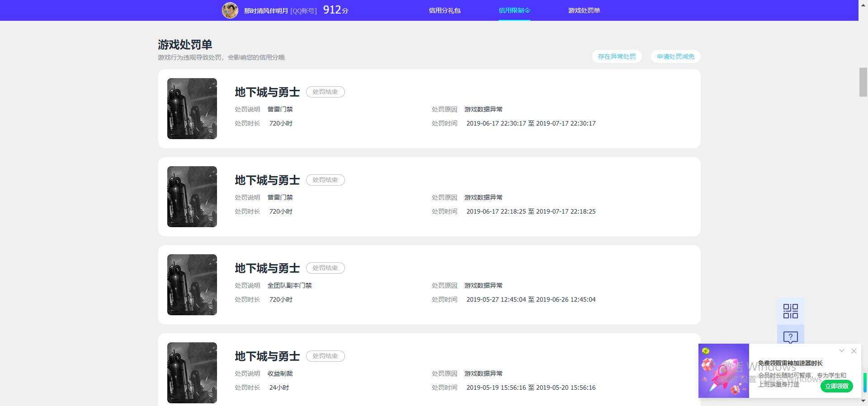Click game thumbnail of 全团队副本门禁 card

coord(192,285)
